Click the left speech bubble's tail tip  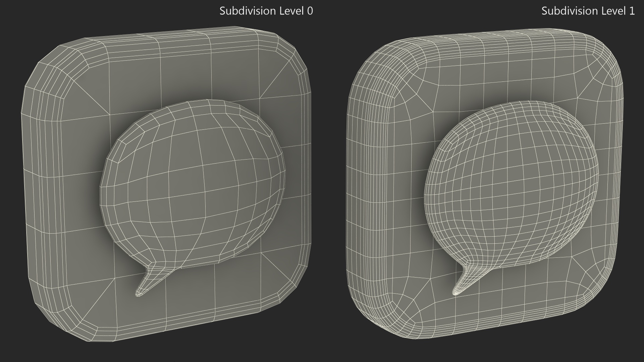tap(138, 294)
